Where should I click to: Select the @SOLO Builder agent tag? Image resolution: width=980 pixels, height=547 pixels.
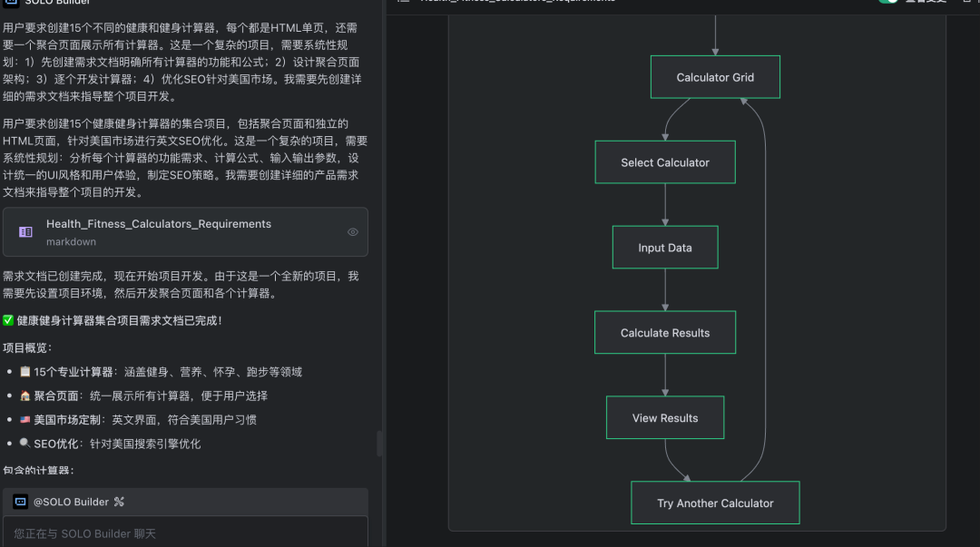pos(71,502)
